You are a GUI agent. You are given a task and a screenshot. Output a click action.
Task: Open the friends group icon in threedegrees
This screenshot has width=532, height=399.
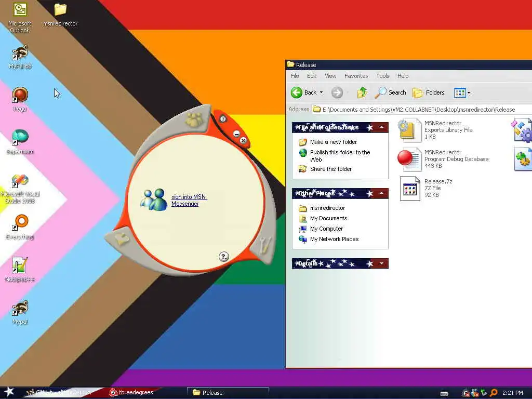click(194, 119)
